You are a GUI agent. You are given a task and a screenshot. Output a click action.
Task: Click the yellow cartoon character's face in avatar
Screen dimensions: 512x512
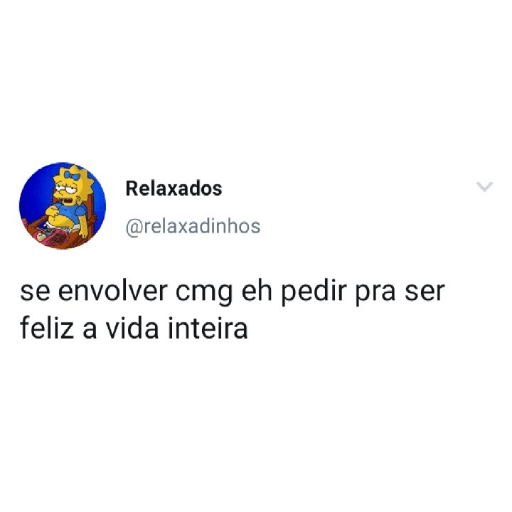[67, 190]
